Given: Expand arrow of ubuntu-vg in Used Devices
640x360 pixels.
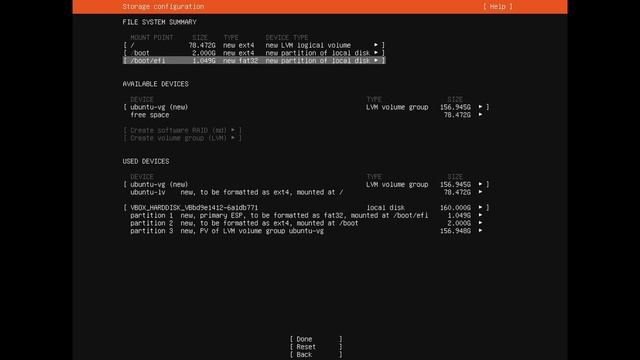Looking at the screenshot, I should click(480, 184).
